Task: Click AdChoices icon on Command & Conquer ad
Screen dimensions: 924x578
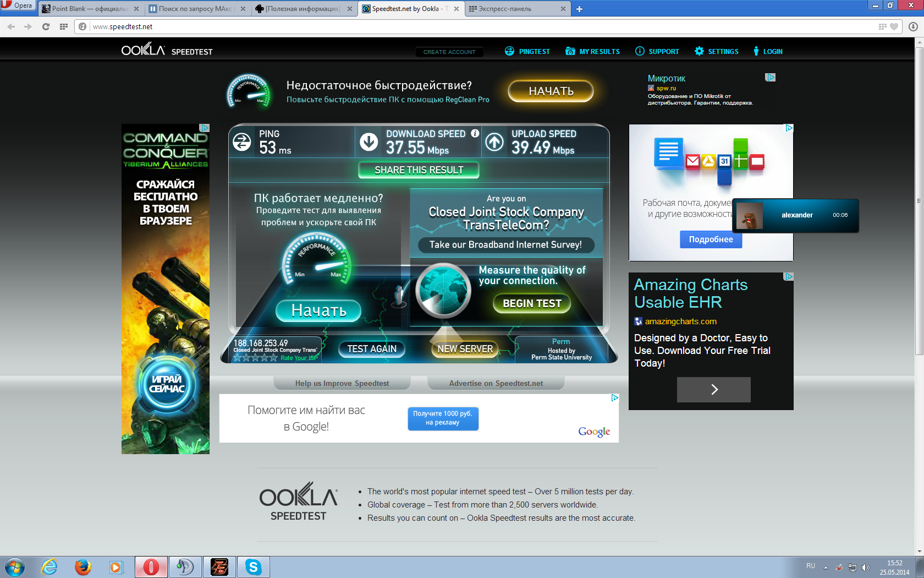Action: [x=205, y=128]
